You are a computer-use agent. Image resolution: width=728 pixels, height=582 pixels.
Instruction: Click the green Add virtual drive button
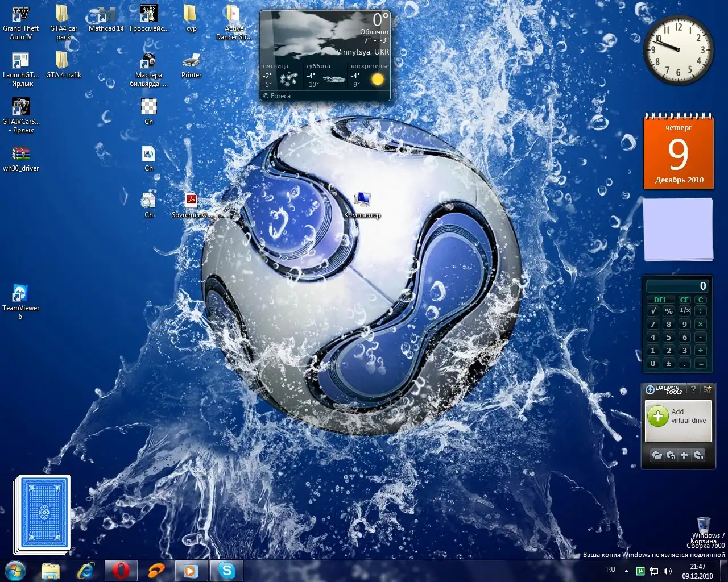[x=657, y=416]
